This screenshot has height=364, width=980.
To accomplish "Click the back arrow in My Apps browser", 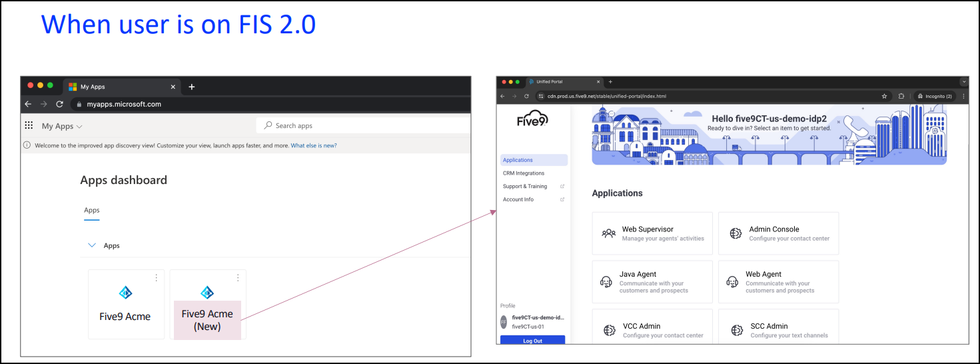I will coord(28,104).
